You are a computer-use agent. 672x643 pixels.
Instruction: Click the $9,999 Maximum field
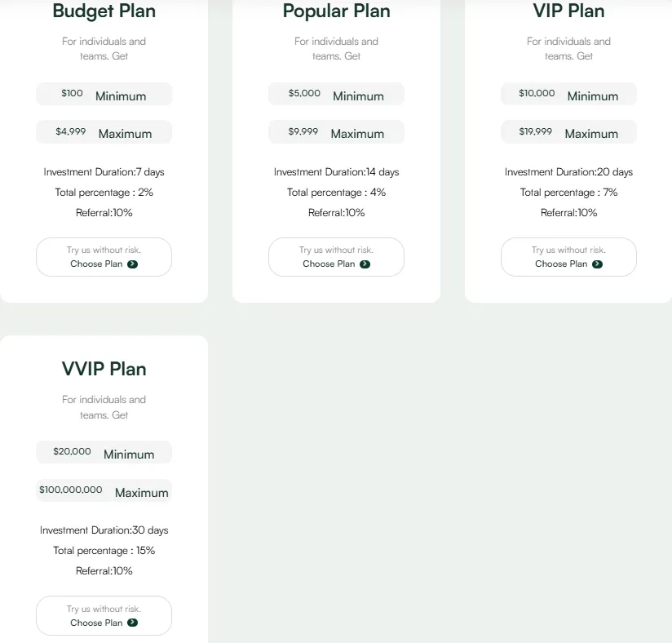(336, 132)
